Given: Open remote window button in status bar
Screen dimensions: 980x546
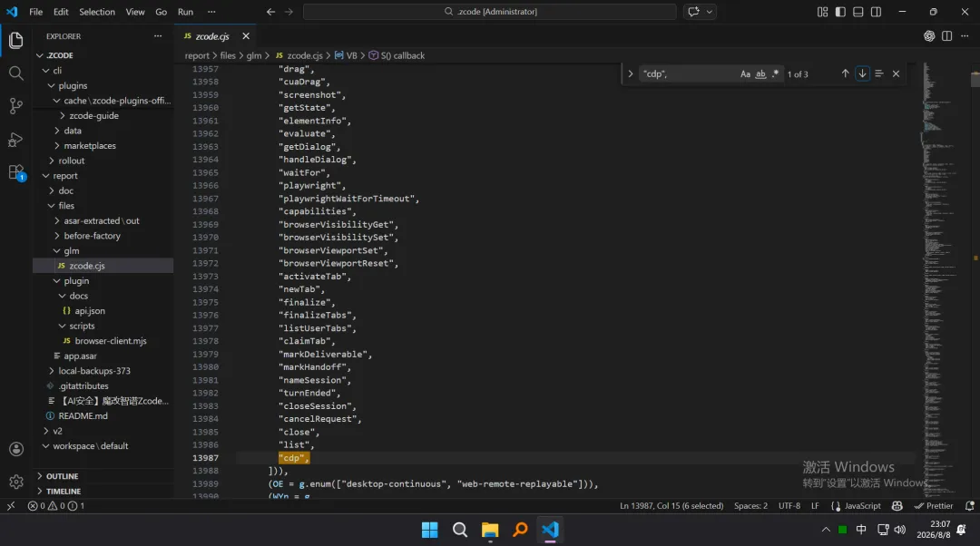Looking at the screenshot, I should 11,506.
